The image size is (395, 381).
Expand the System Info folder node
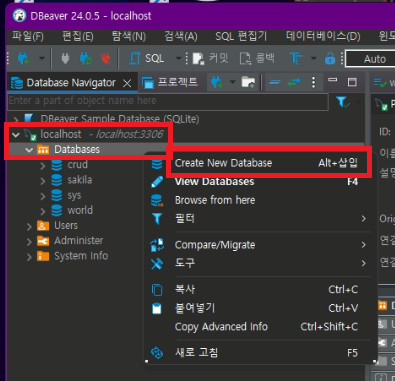tap(29, 257)
